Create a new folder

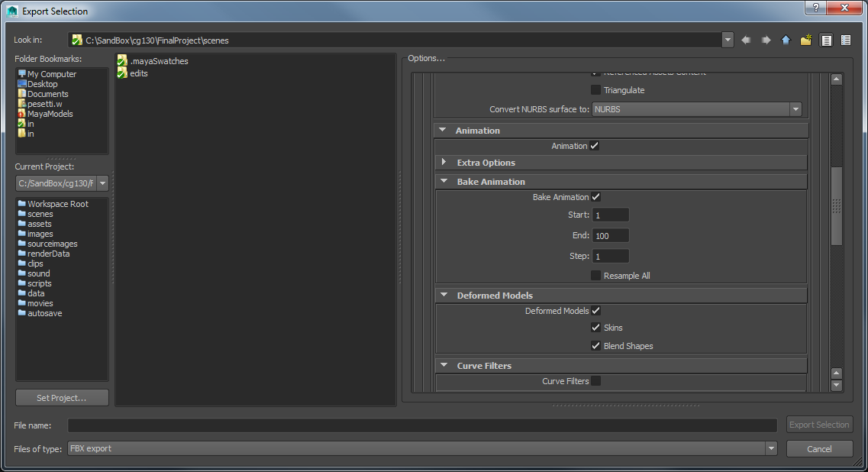[x=806, y=40]
